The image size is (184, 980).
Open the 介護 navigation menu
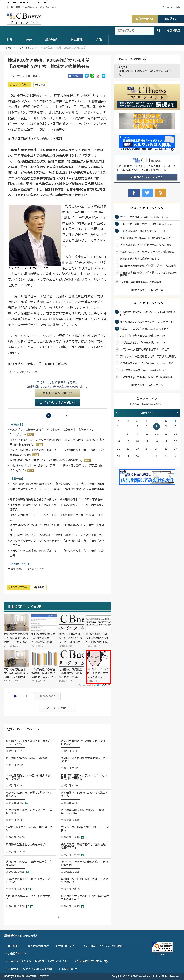click(99, 40)
